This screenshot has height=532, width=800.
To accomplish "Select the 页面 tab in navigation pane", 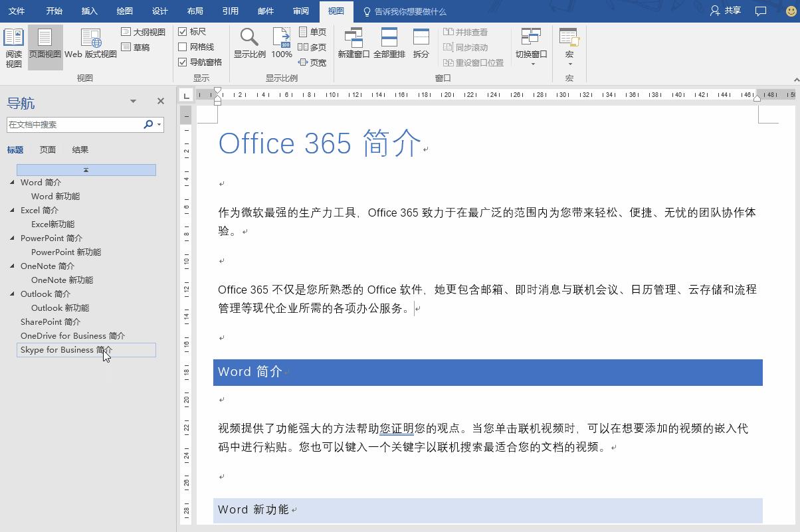I will point(47,149).
